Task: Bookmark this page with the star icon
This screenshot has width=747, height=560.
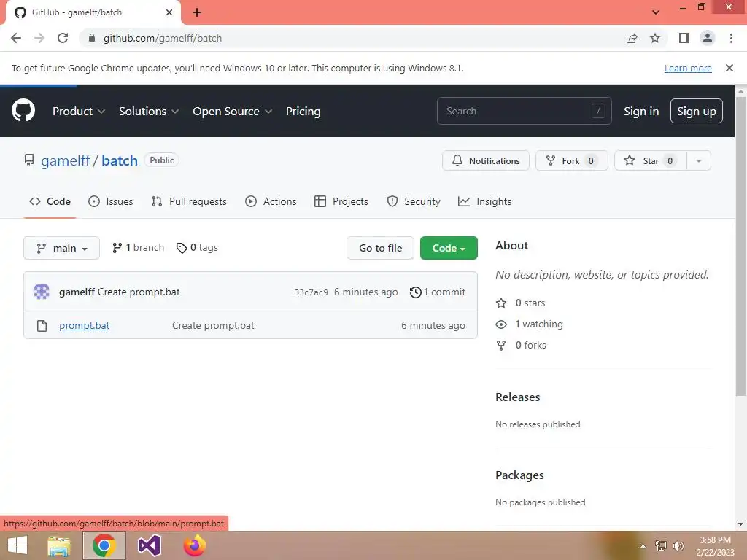Action: (x=655, y=38)
